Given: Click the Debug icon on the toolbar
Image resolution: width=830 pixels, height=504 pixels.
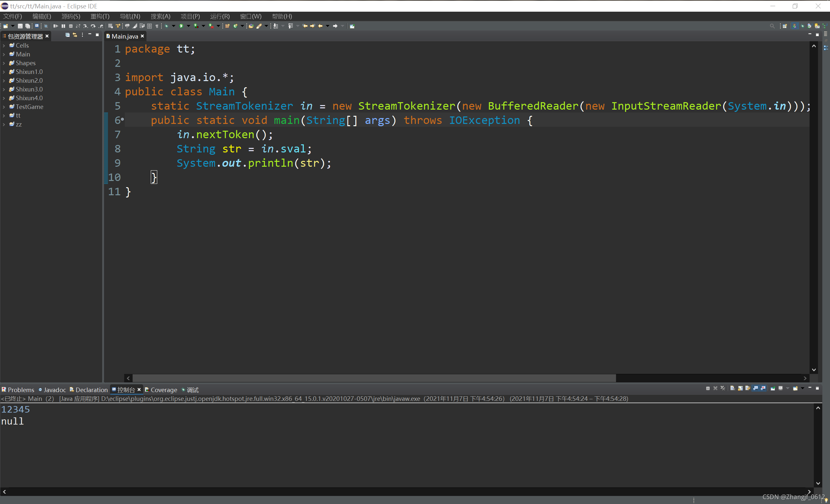Looking at the screenshot, I should (x=167, y=26).
